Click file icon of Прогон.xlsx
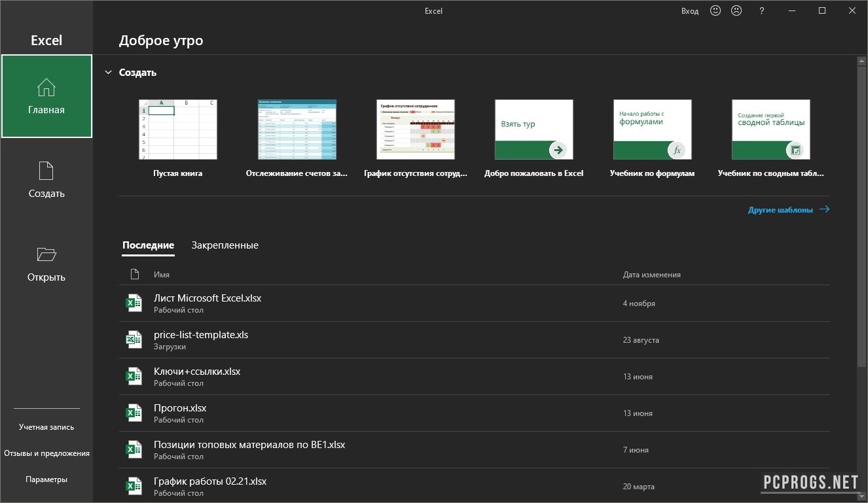The width and height of the screenshot is (868, 503). pos(134,413)
